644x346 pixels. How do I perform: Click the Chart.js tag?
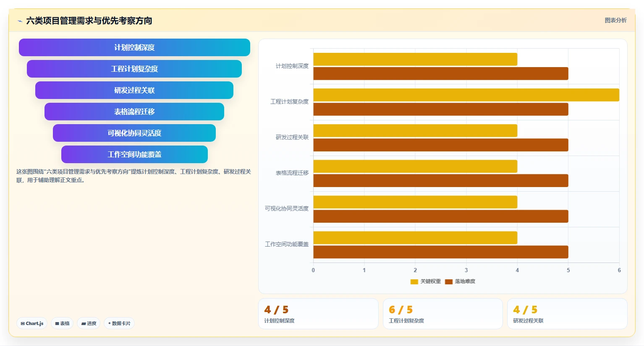click(x=32, y=323)
